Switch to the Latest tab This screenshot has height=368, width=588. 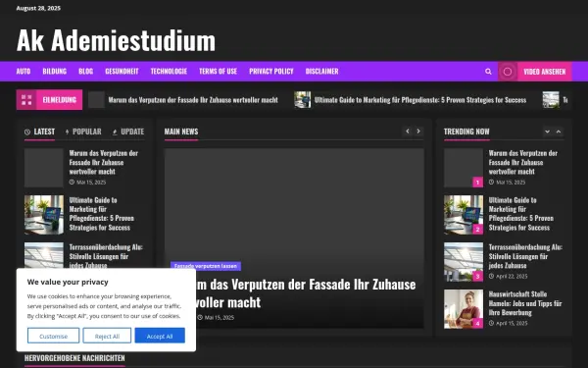40,131
